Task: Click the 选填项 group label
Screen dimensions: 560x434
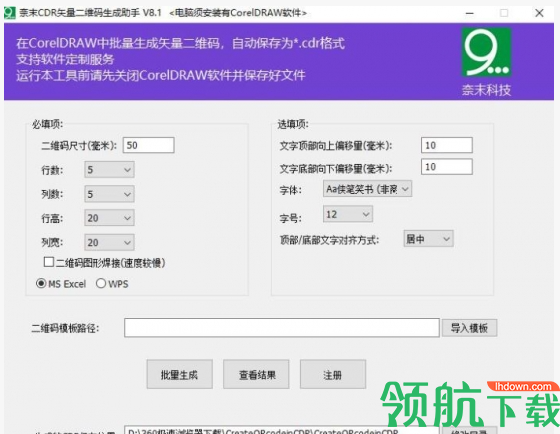Action: tap(293, 124)
